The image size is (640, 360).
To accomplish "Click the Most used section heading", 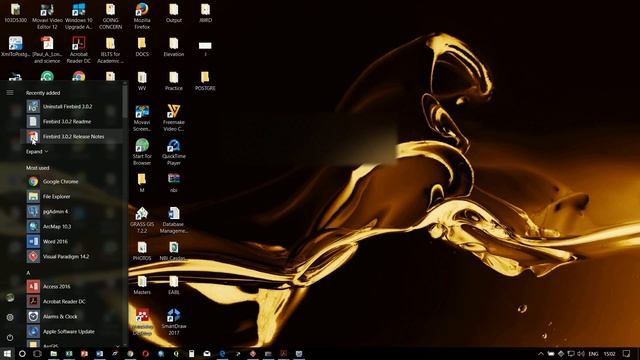I will coord(38,168).
